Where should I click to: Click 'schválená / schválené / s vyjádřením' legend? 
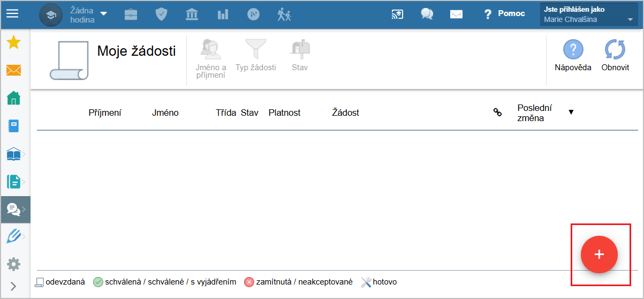click(x=165, y=282)
